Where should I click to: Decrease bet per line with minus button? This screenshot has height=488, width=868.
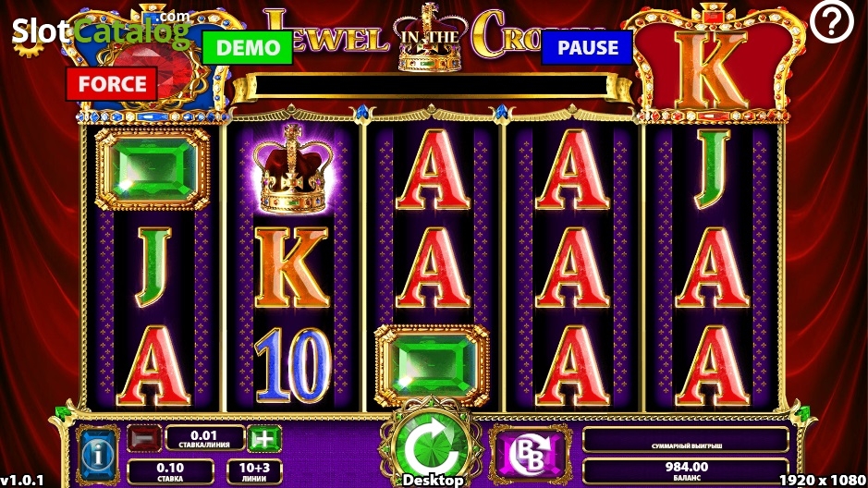(144, 439)
